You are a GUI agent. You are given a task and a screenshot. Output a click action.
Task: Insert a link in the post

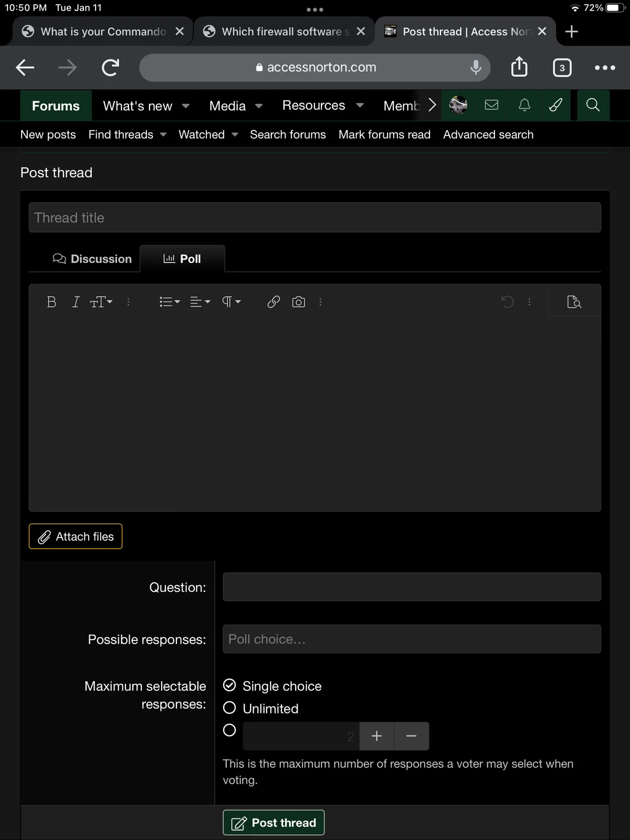274,302
